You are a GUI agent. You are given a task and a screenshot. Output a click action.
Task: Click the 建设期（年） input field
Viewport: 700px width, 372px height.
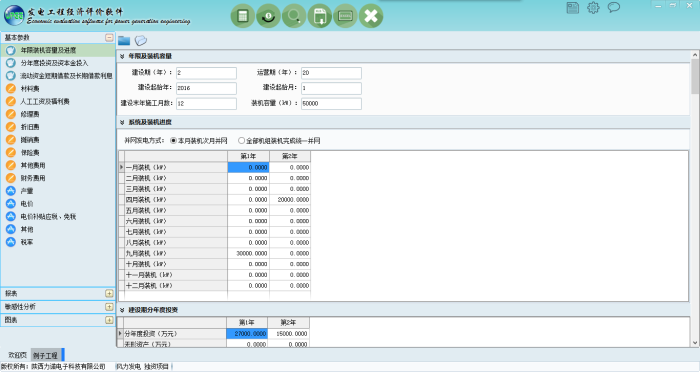206,73
